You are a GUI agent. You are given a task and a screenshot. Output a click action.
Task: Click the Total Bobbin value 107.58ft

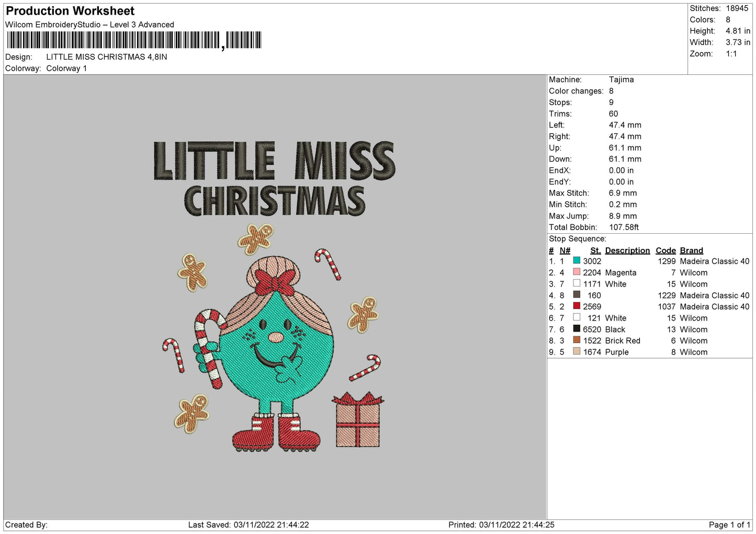pos(624,228)
